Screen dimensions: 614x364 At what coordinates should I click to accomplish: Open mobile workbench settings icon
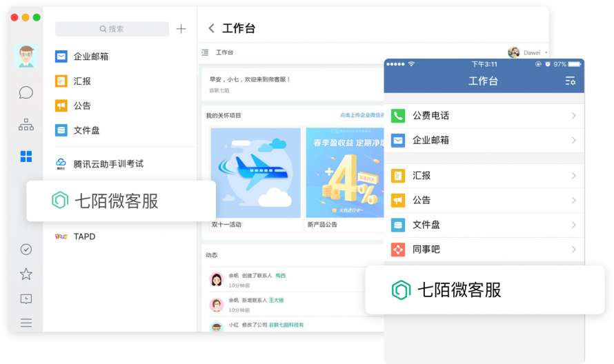pos(570,81)
